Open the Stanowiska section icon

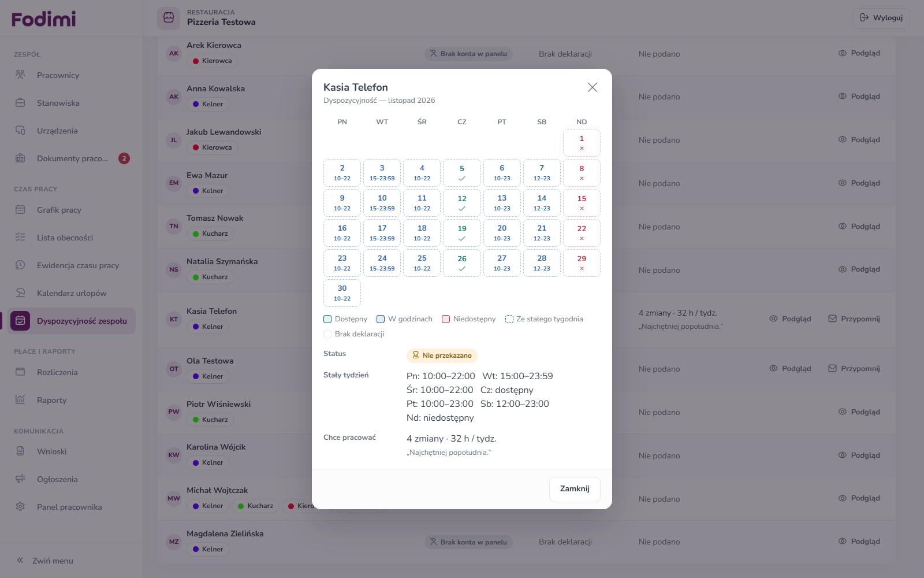[20, 103]
